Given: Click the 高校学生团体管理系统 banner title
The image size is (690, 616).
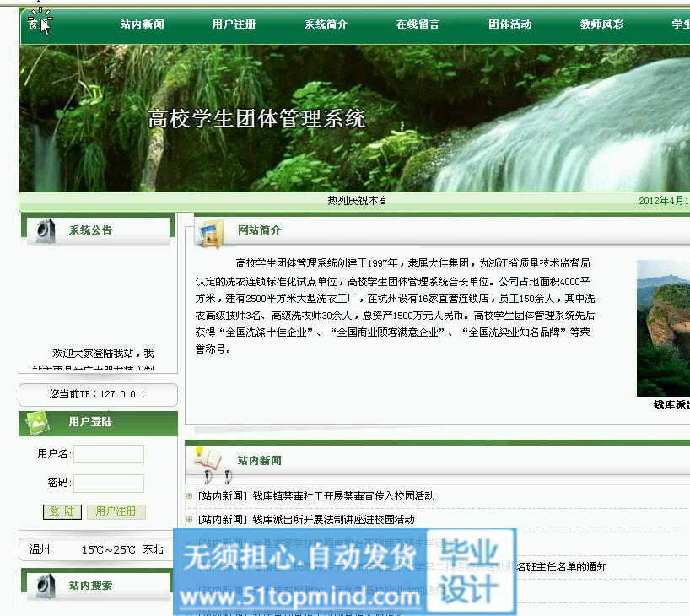Looking at the screenshot, I should 256,119.
